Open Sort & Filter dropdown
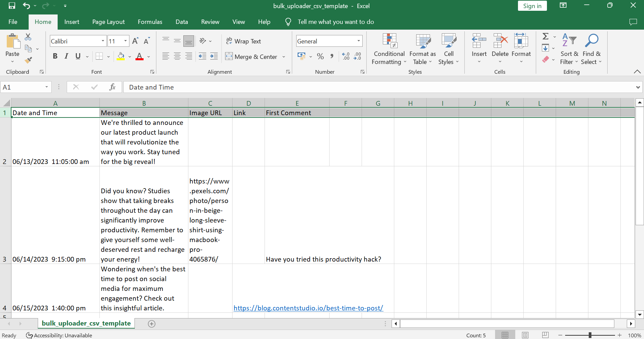This screenshot has width=644, height=339. 569,49
